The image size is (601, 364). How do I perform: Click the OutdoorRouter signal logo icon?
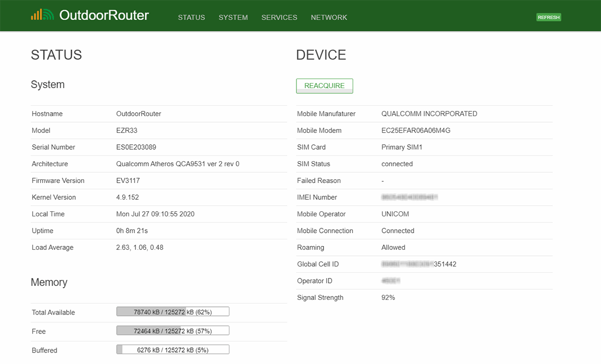coord(42,15)
